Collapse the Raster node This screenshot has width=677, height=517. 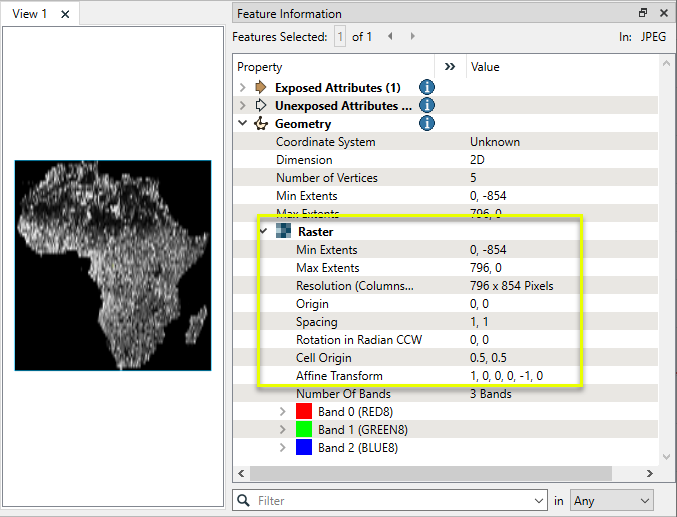pyautogui.click(x=263, y=232)
